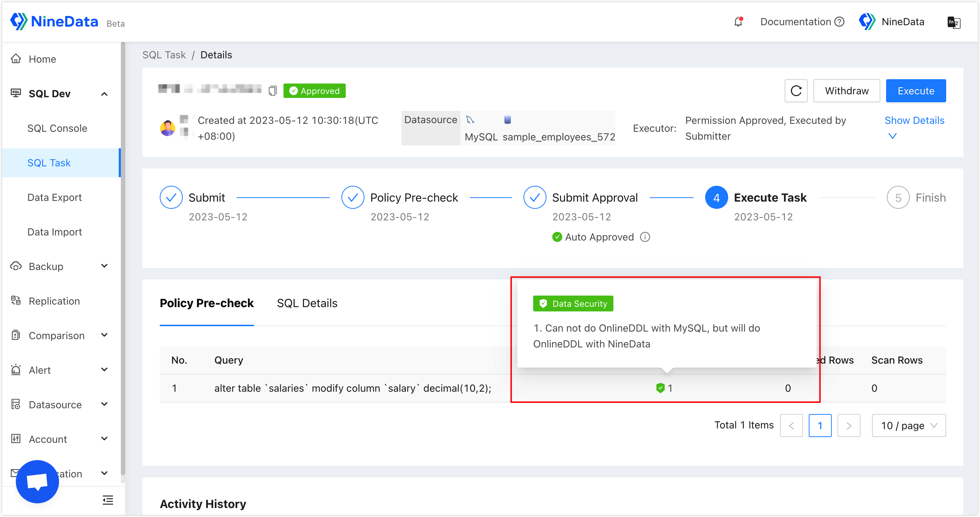
Task: Click the alter table salaries query cell
Action: point(353,388)
